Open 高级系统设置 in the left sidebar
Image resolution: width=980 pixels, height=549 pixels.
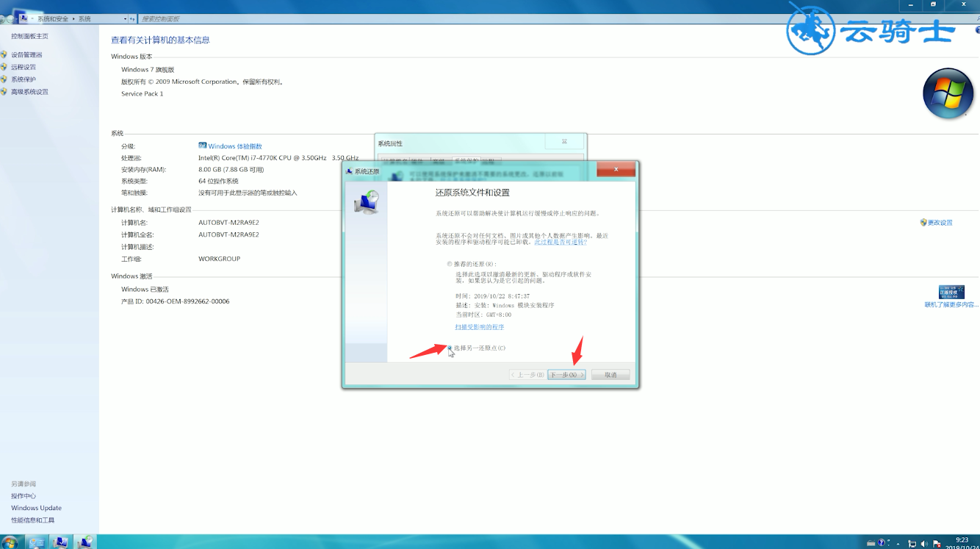point(29,92)
